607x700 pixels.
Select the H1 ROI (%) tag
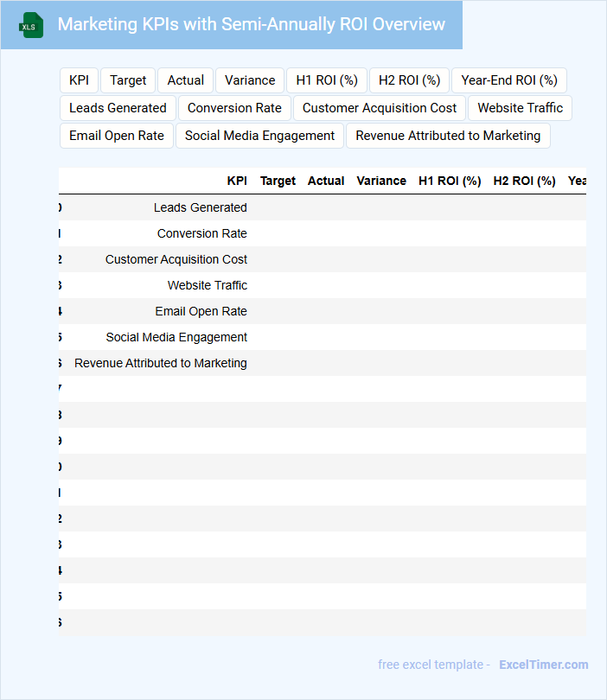pyautogui.click(x=327, y=80)
